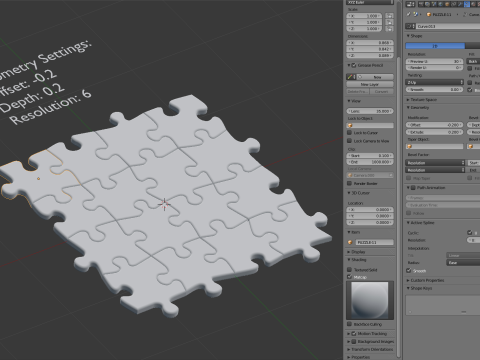The height and width of the screenshot is (360, 480).
Task: Open the first Bevel Factor Resolution dropdown
Action: pos(435,163)
